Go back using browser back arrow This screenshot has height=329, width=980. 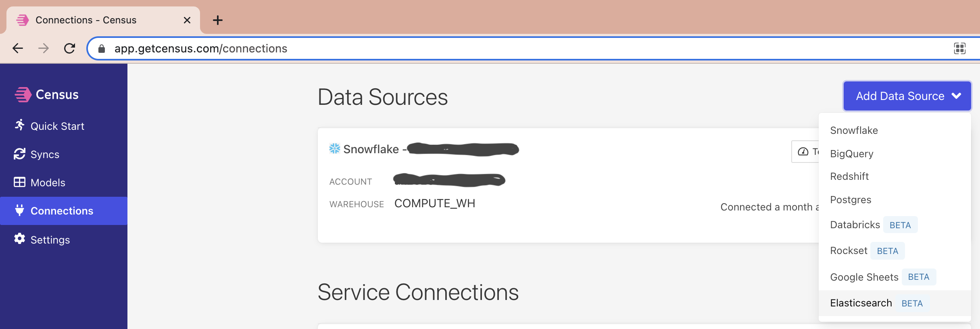tap(18, 49)
